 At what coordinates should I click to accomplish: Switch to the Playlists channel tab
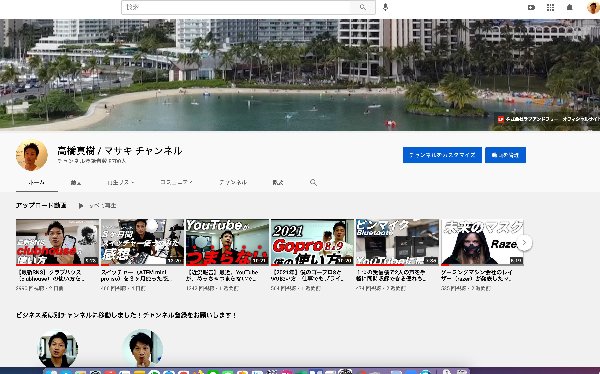coord(121,182)
